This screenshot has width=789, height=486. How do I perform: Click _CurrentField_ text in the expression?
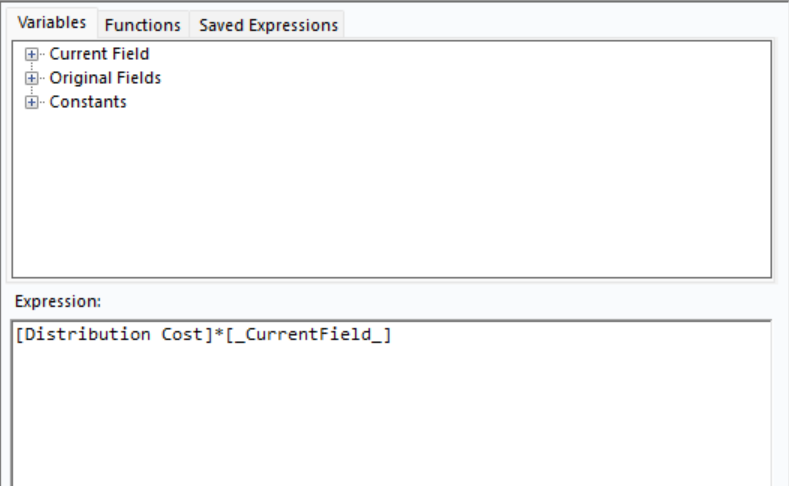308,334
